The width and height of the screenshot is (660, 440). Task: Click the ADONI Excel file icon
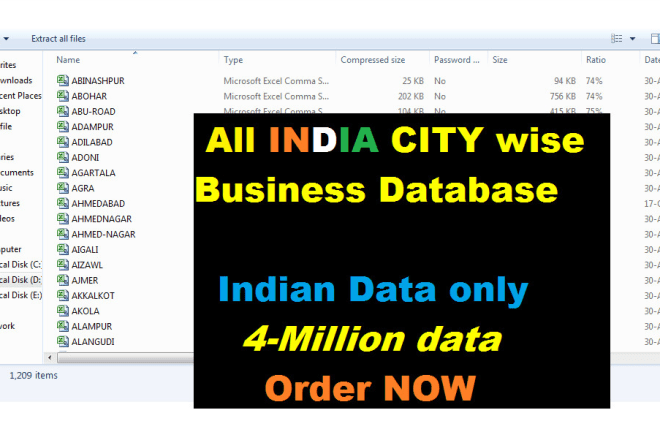(x=63, y=157)
